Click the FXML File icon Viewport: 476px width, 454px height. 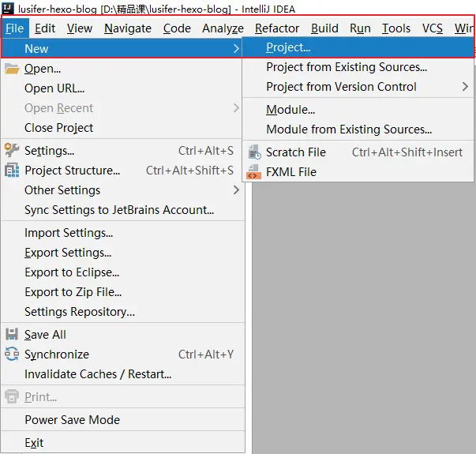point(253,172)
